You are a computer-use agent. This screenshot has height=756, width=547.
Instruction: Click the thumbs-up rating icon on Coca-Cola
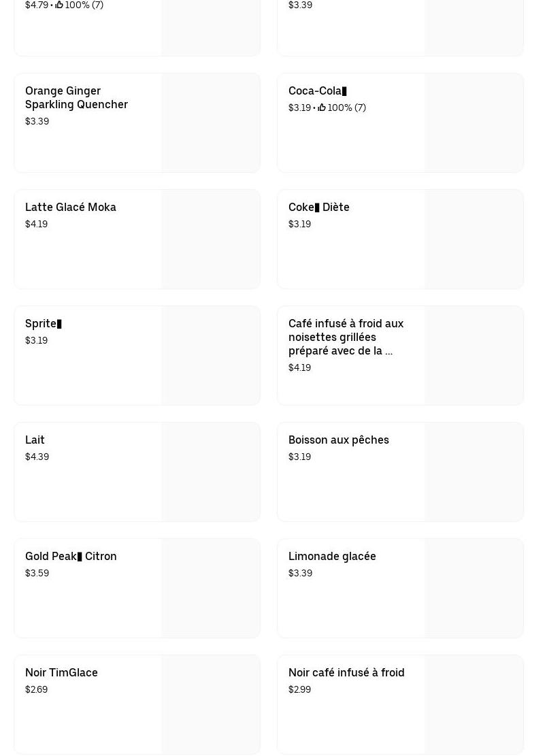pos(322,108)
